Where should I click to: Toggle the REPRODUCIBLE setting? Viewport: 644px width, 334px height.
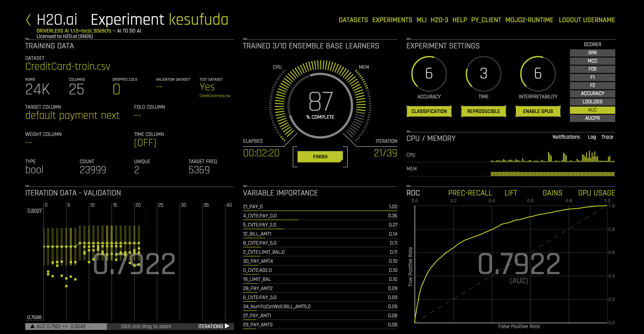(483, 111)
